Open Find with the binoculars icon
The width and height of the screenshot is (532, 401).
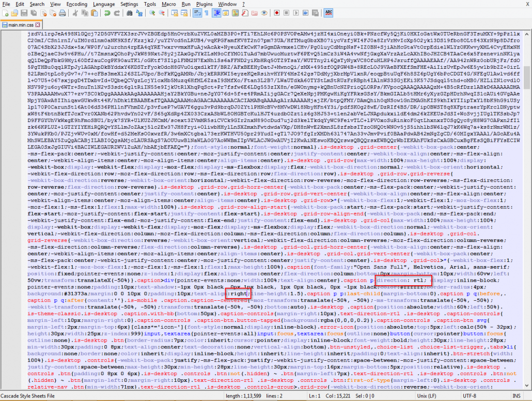130,12
